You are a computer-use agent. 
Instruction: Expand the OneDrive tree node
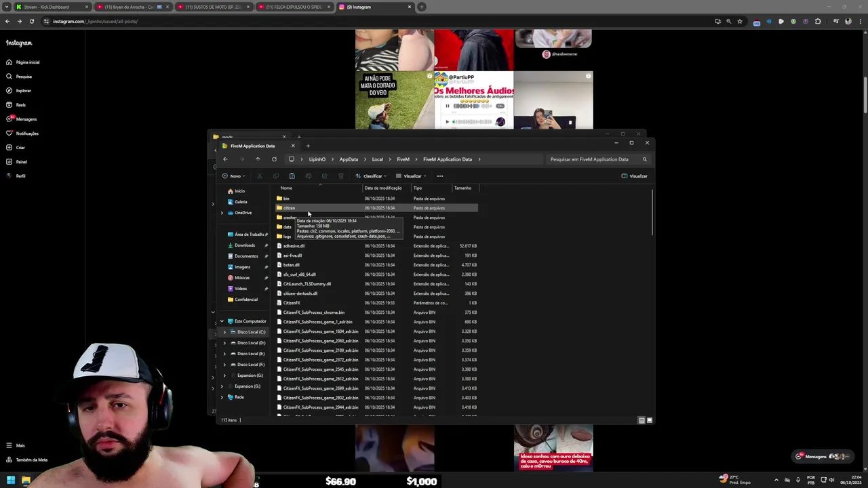click(222, 213)
